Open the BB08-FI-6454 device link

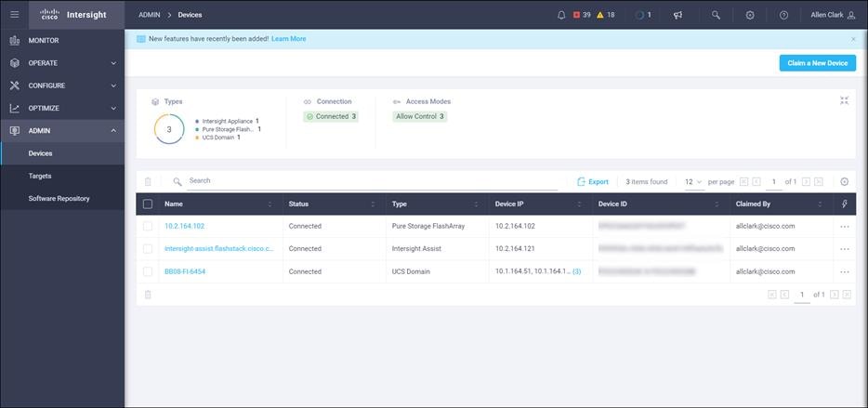pos(185,271)
